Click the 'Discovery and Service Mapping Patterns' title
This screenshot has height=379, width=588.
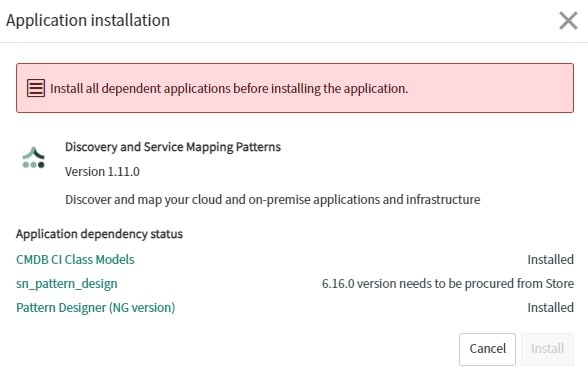173,147
